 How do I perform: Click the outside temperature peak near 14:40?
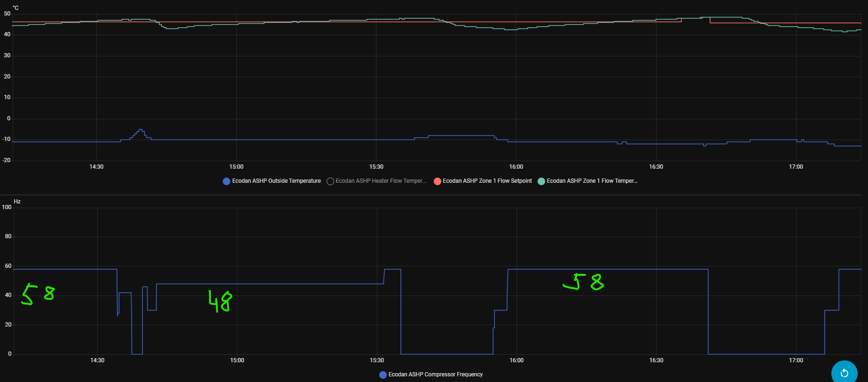coord(141,130)
